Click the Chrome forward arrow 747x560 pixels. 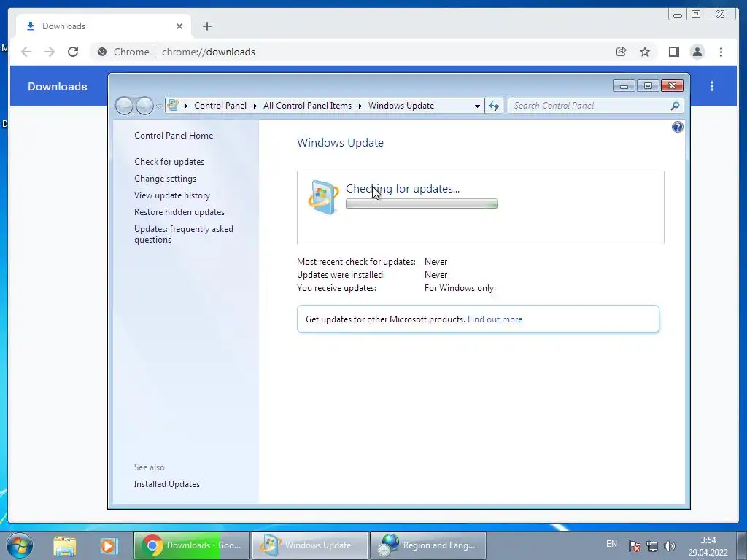pyautogui.click(x=50, y=52)
